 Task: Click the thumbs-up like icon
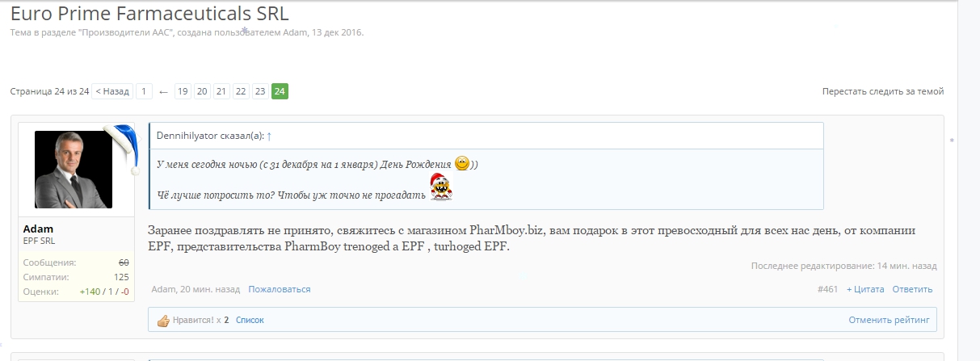pos(163,321)
